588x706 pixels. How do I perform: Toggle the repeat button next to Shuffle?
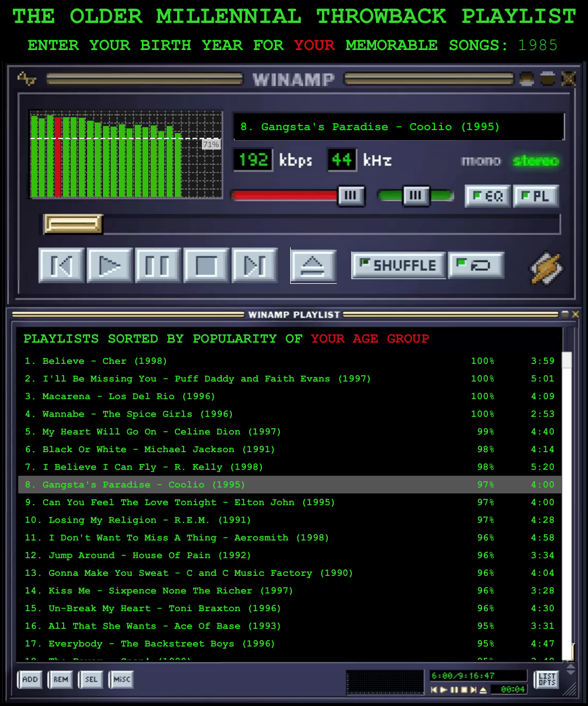476,266
